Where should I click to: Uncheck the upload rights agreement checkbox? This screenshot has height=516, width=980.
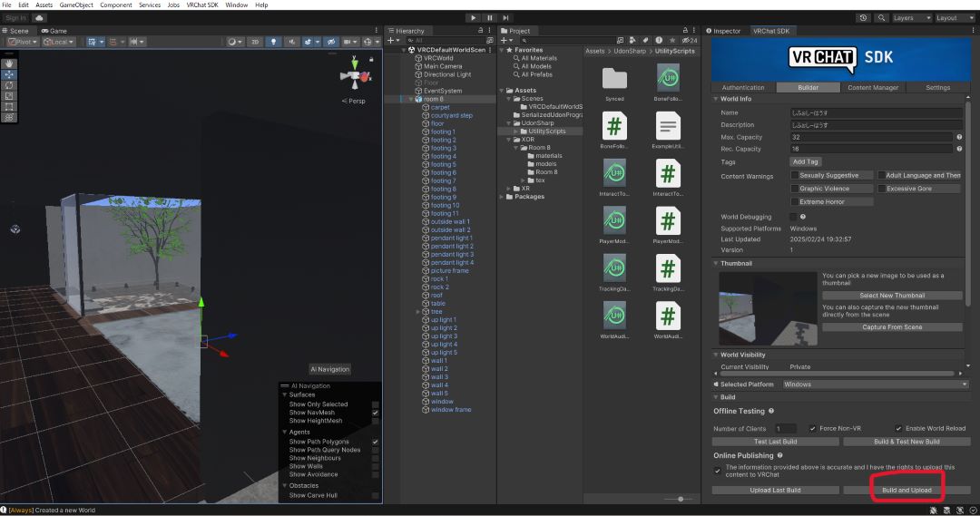coord(717,471)
